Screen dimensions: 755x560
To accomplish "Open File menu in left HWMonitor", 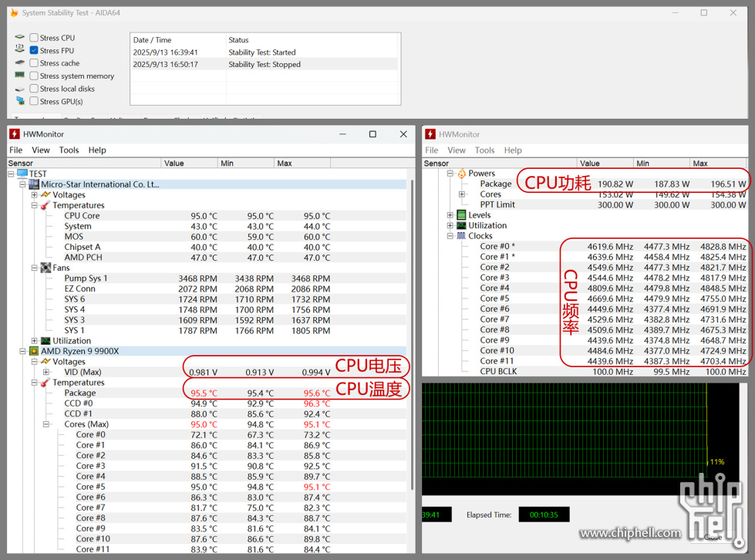I will [x=16, y=150].
